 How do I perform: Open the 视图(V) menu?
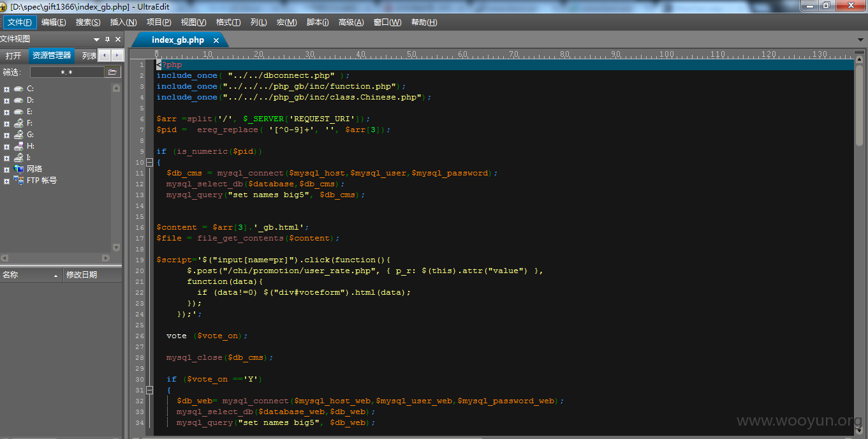point(193,22)
